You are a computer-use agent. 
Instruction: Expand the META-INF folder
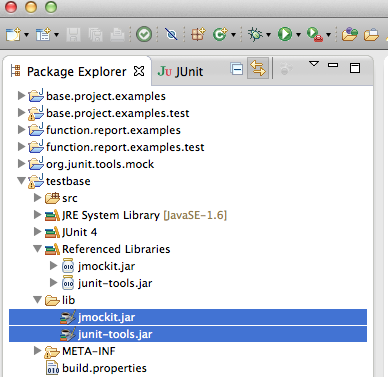coord(37,351)
